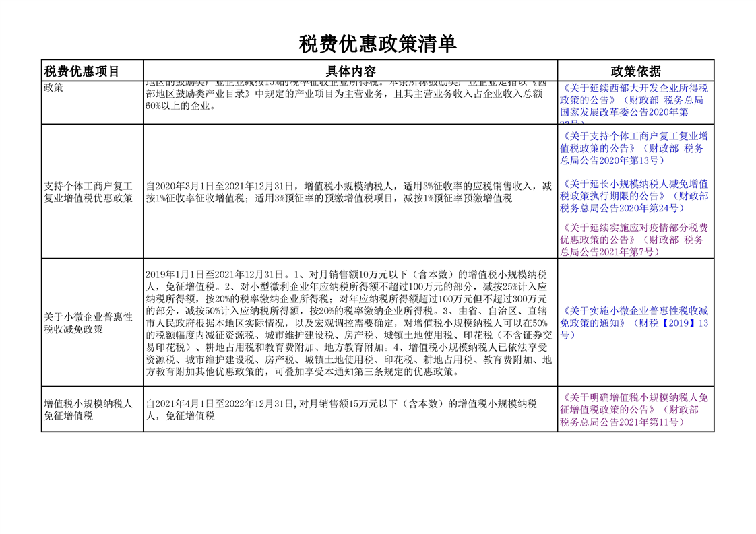The height and width of the screenshot is (534, 756).
Task: Click the line mentioning 主营业务收入占企业收入总额
Action: coord(344,94)
